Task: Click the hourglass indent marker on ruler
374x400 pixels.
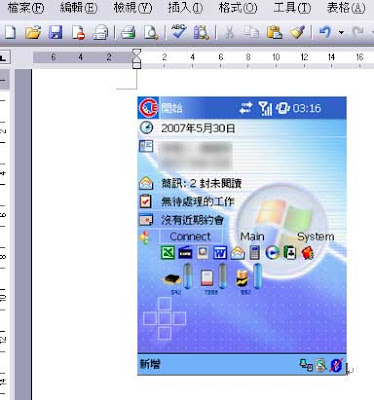Action: [x=137, y=59]
